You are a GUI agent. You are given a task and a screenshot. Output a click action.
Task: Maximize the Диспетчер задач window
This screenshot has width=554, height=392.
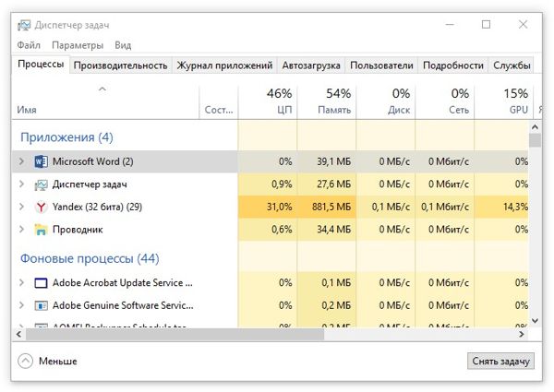click(487, 25)
